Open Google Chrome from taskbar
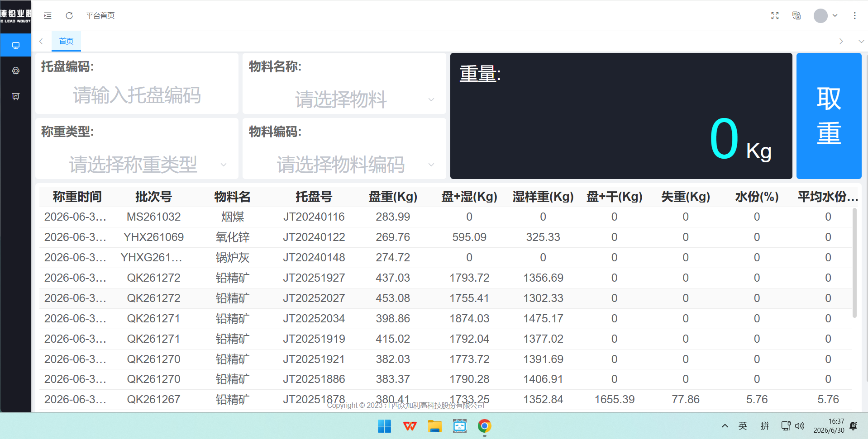 [x=484, y=426]
